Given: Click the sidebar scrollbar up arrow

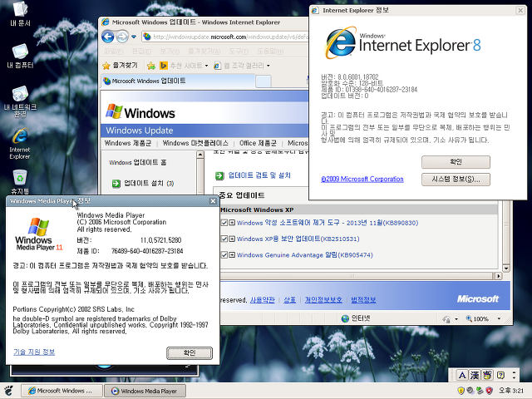Looking at the screenshot, I should [199, 155].
